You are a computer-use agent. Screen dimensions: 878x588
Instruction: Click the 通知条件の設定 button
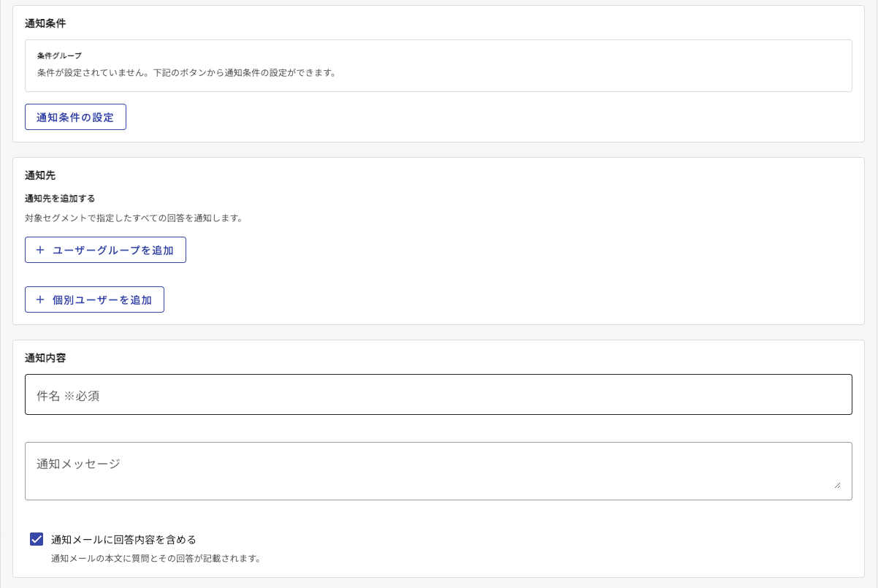coord(75,117)
